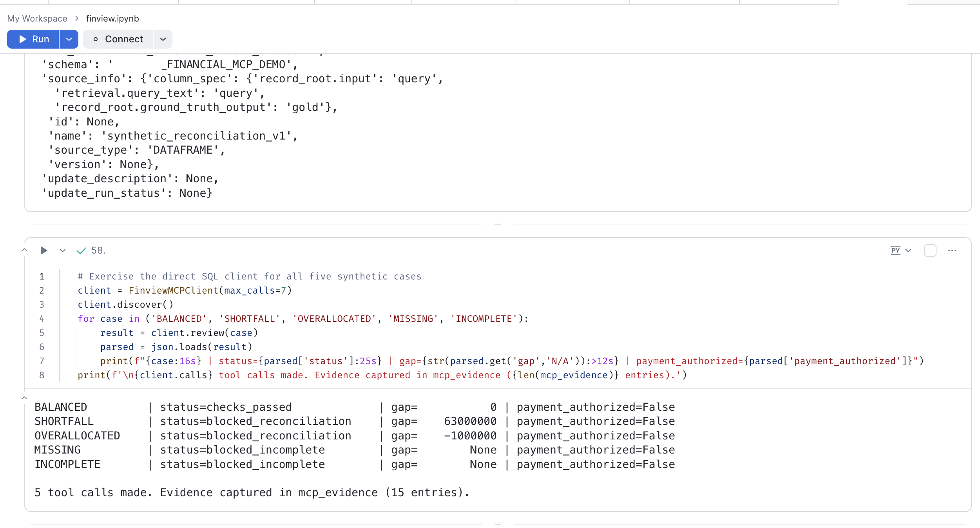Collapse the code cell with the caret

(24, 250)
